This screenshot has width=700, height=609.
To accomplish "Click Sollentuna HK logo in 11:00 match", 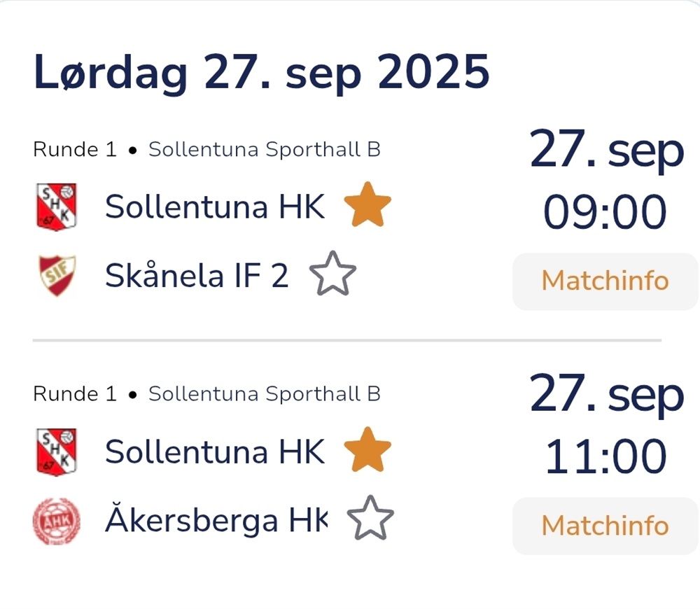I will pos(56,452).
